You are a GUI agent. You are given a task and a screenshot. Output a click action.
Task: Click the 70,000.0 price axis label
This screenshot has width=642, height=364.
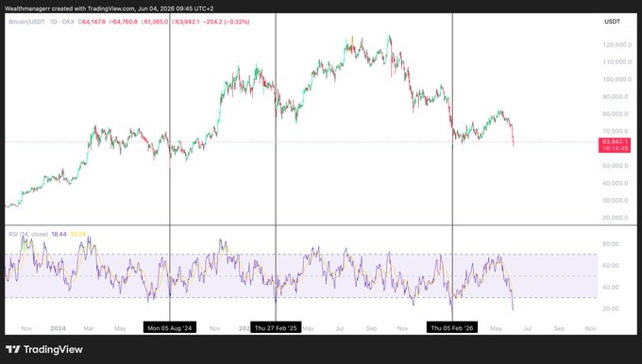pyautogui.click(x=615, y=131)
